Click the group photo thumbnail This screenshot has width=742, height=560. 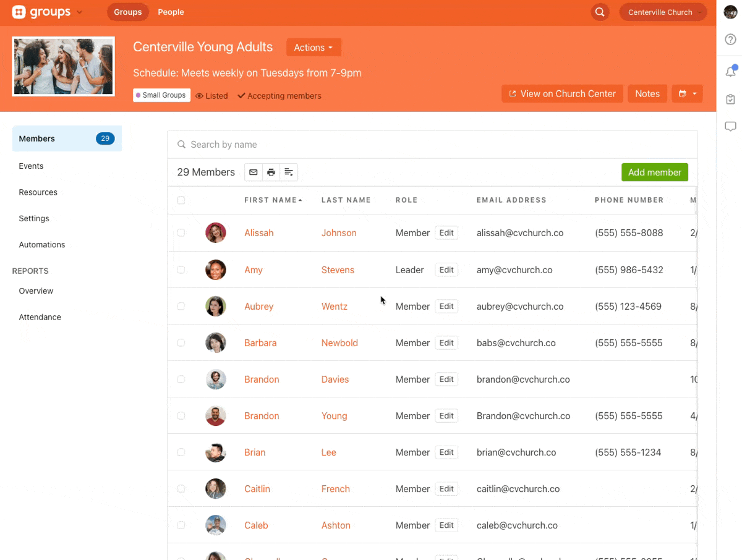pyautogui.click(x=64, y=67)
